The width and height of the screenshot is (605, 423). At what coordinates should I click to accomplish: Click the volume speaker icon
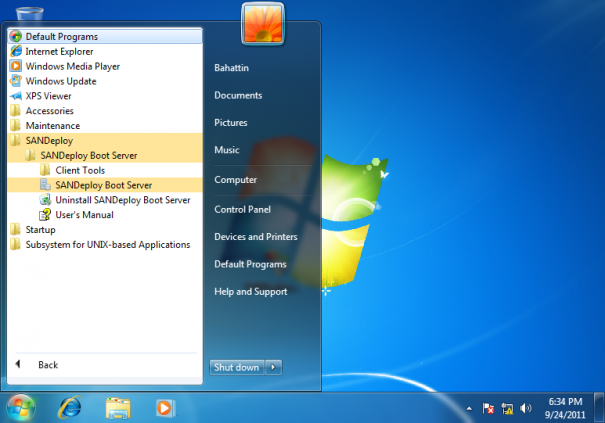tap(526, 408)
